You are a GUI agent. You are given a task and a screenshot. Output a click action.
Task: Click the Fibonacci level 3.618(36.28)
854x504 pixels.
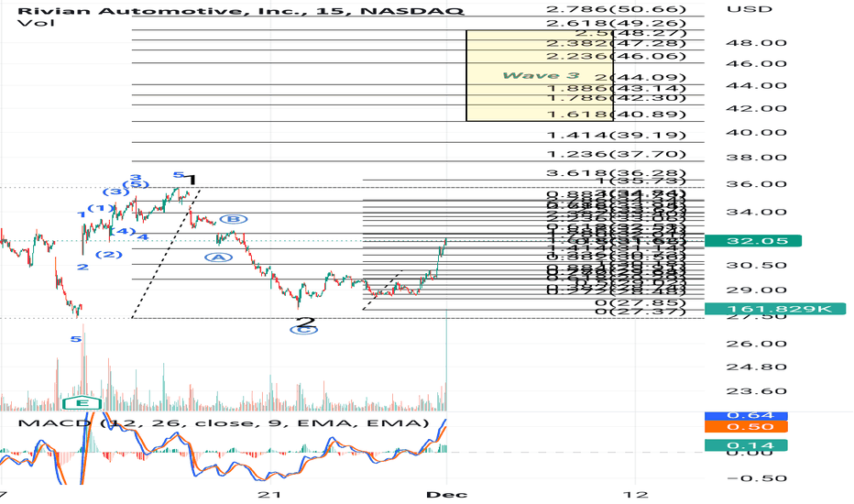coord(616,173)
